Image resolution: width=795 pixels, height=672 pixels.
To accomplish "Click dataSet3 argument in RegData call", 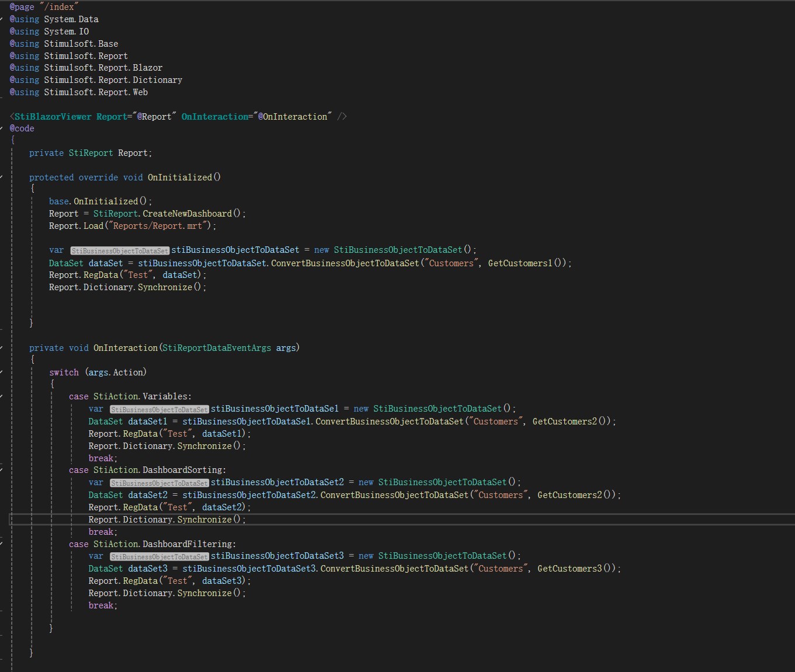I will [222, 581].
